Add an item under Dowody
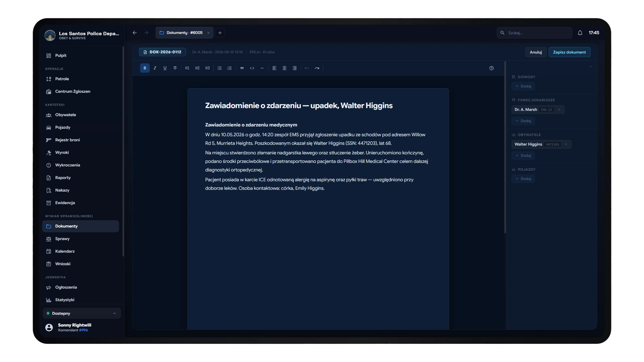 point(523,86)
